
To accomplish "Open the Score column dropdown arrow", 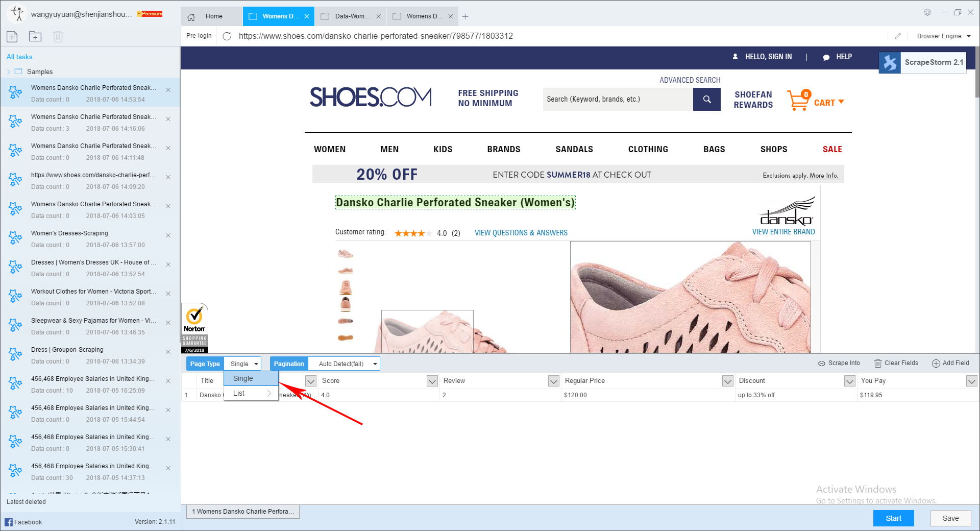I will click(432, 381).
